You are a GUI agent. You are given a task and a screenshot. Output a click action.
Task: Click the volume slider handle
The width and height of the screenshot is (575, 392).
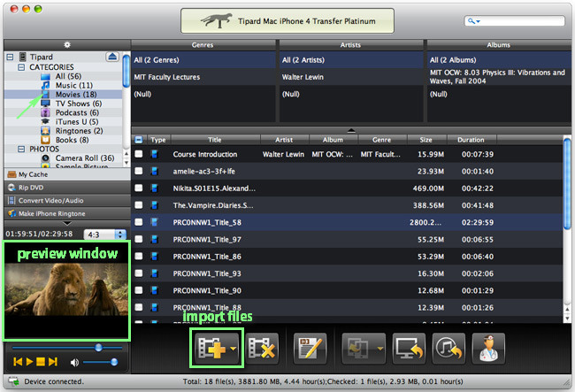pos(114,362)
